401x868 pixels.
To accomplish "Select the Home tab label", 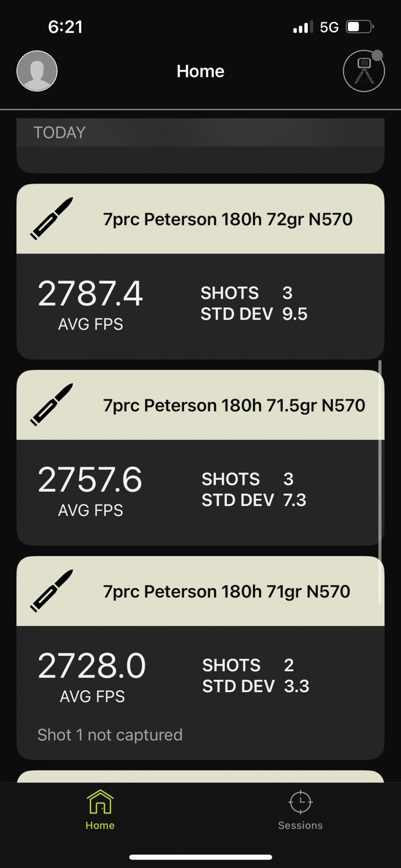I will pyautogui.click(x=100, y=825).
